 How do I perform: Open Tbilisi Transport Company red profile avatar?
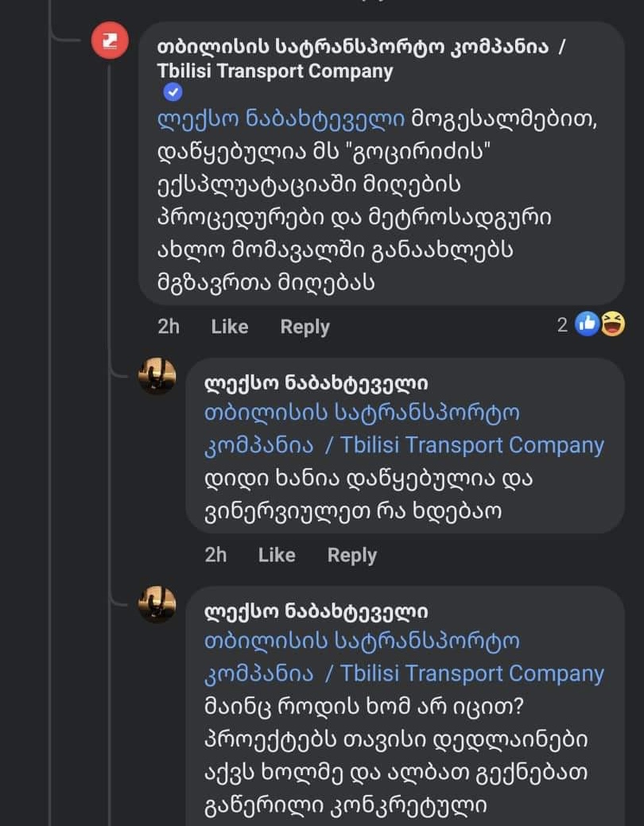[x=110, y=41]
